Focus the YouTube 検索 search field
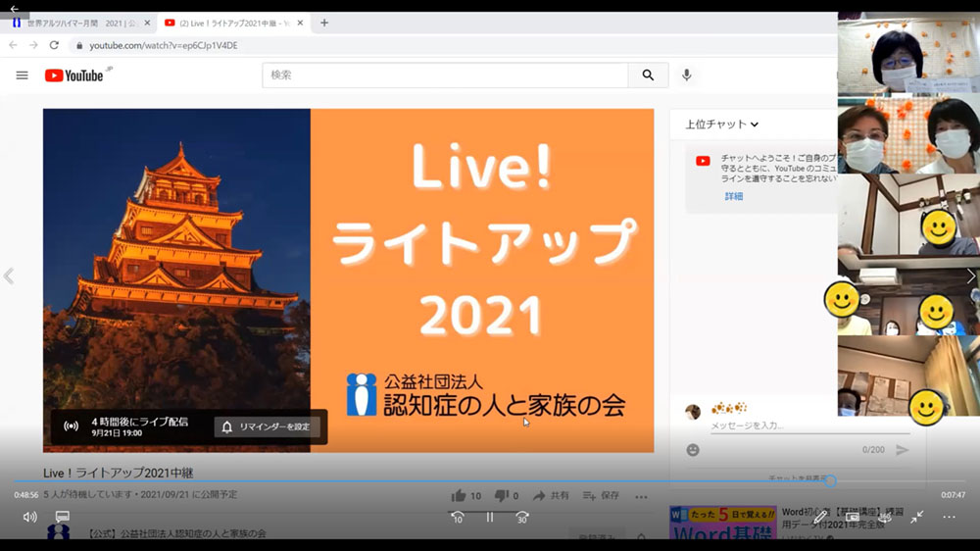 click(445, 75)
